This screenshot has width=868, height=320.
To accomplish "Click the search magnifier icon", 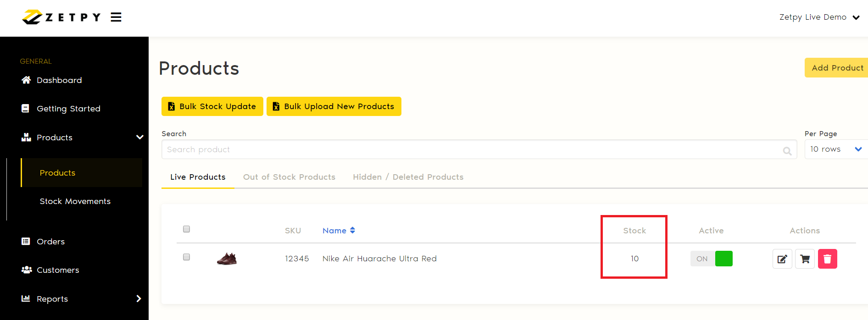I will coord(787,151).
